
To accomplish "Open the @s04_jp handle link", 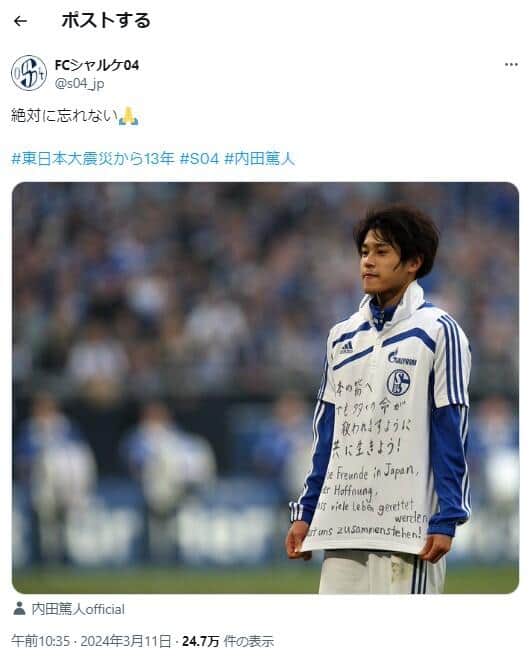I will (x=79, y=84).
